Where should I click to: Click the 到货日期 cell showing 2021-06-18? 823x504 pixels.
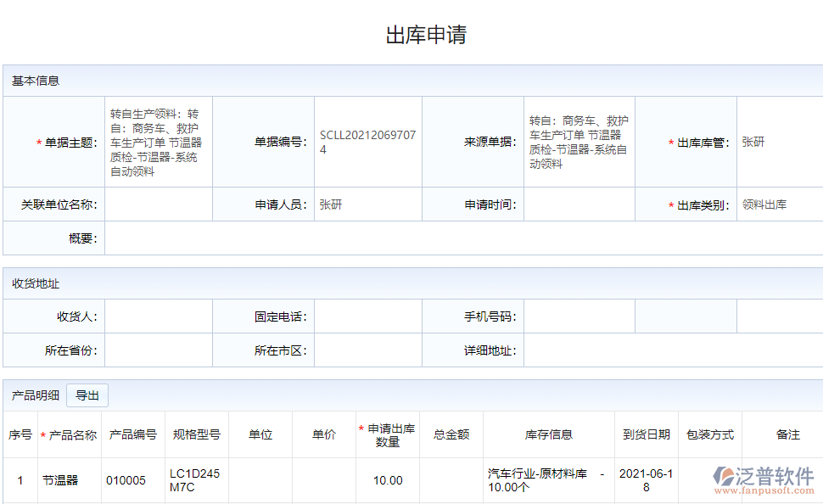point(647,478)
